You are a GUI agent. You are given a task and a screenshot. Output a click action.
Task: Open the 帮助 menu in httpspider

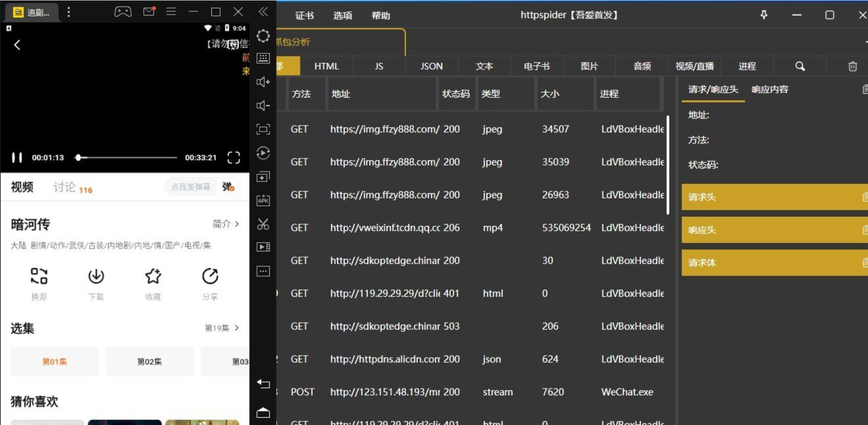pos(381,16)
